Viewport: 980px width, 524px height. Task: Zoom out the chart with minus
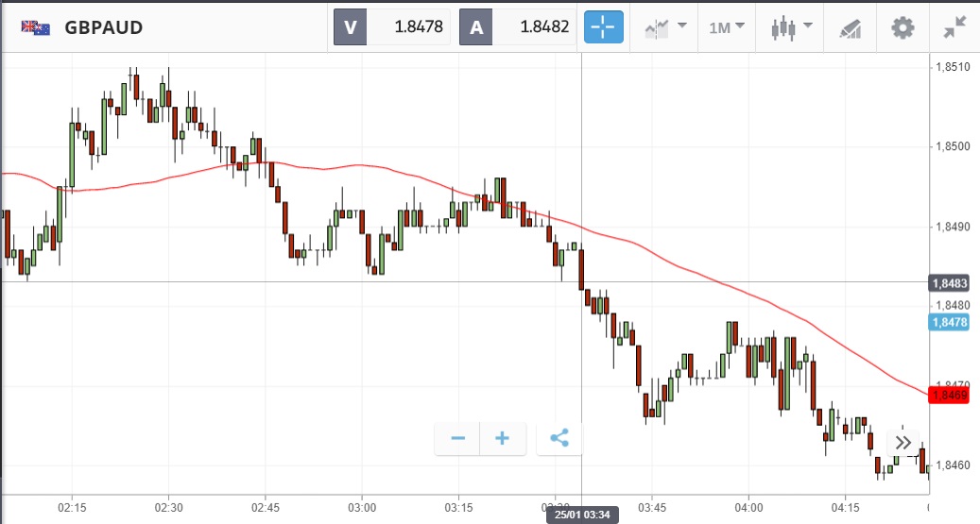(457, 438)
